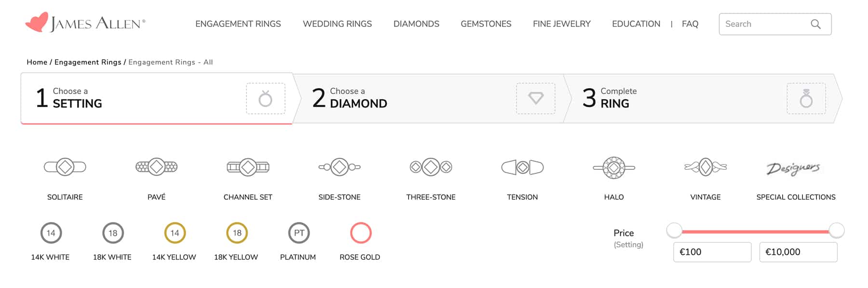
Task: Toggle the Rose Gold filter
Action: click(360, 233)
